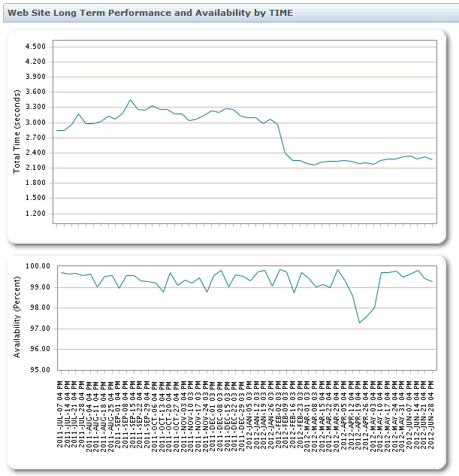The width and height of the screenshot is (459, 476).
Task: Click the 97.00 availability axis label
Action: tap(40, 329)
